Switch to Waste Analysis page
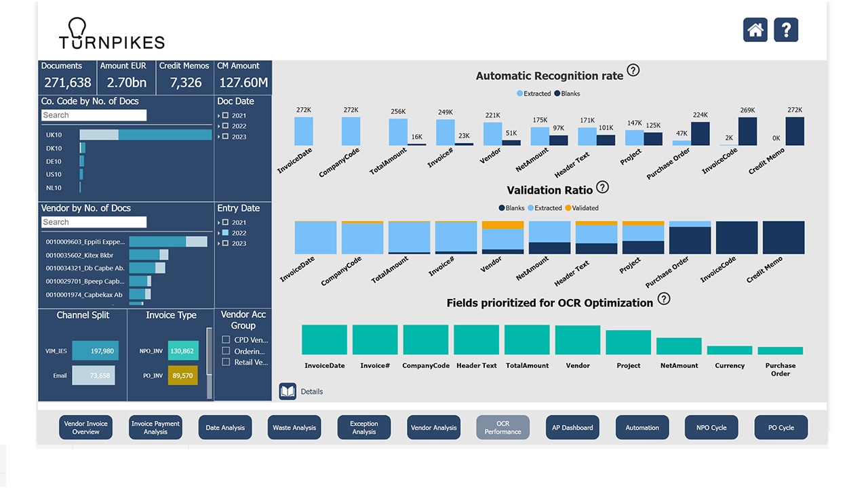The width and height of the screenshot is (868, 488). [294, 428]
